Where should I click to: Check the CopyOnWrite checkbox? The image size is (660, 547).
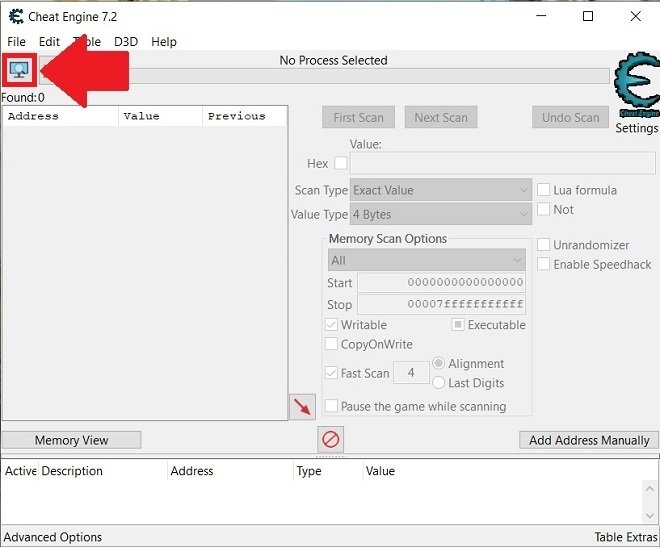point(331,344)
